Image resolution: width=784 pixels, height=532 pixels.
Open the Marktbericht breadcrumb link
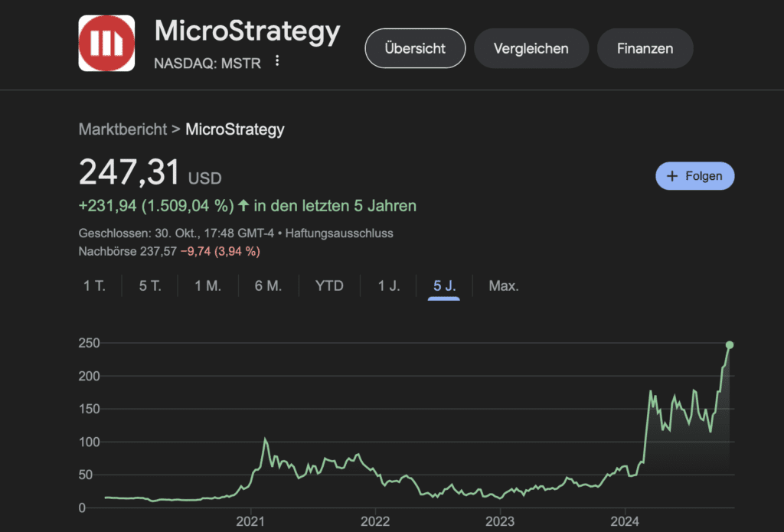pos(122,129)
